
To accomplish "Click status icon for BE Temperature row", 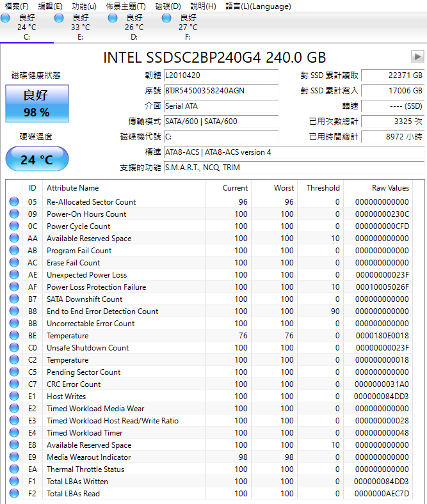I will tap(14, 335).
